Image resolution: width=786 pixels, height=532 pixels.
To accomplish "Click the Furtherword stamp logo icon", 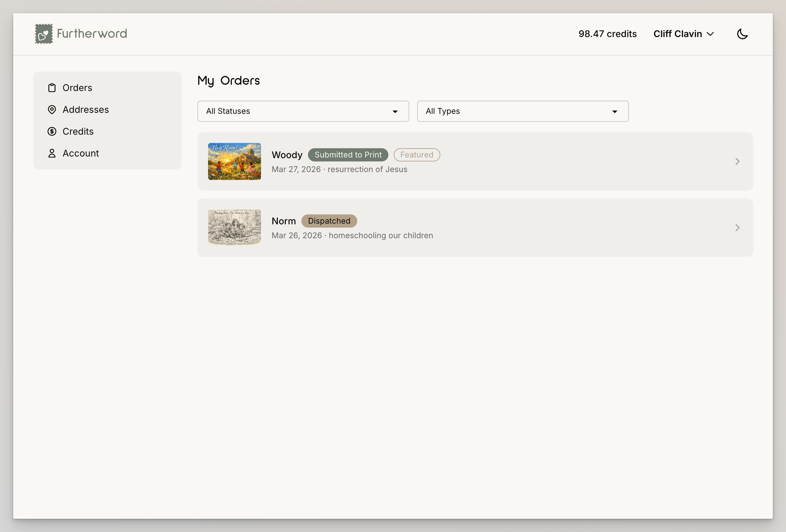I will coord(44,34).
